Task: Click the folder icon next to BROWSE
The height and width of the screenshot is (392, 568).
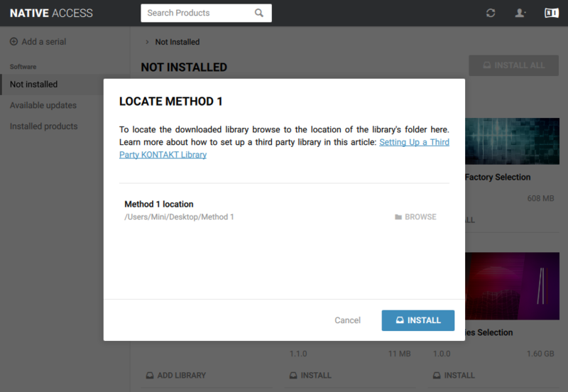Action: pyautogui.click(x=398, y=217)
